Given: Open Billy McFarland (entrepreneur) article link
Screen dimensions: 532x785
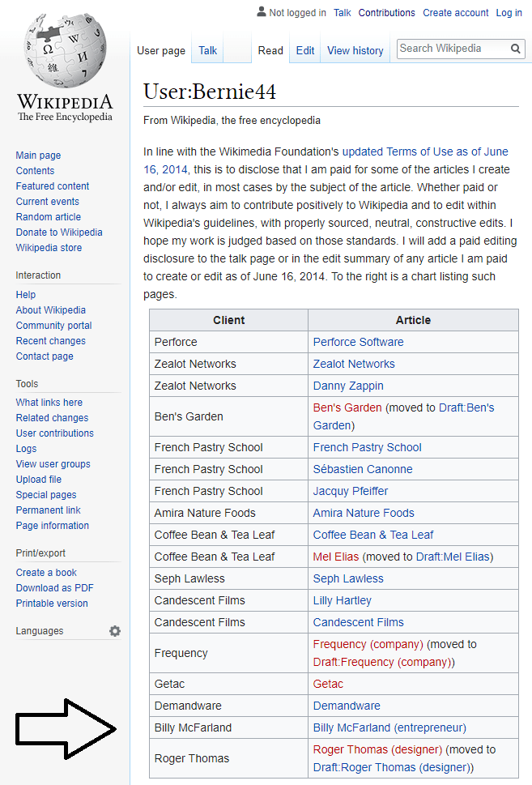Looking at the screenshot, I should click(389, 727).
